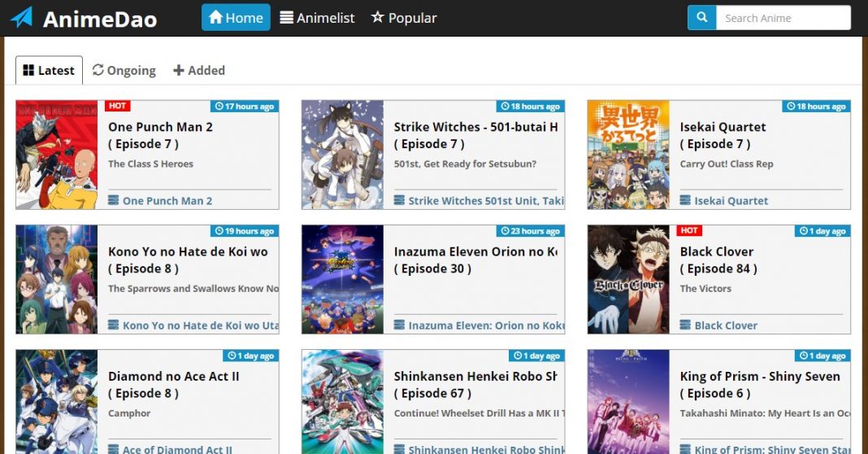
Task: Click 18 hours ago badge on Strike Witches
Action: tap(531, 107)
